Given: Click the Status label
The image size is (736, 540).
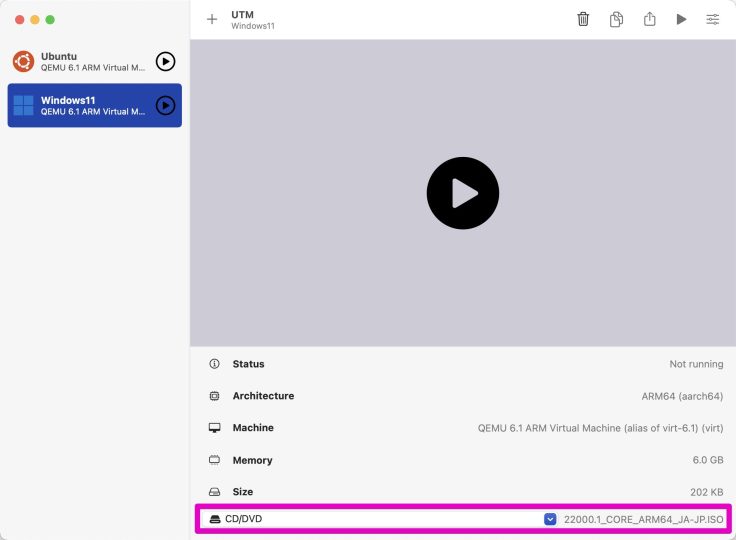Looking at the screenshot, I should pyautogui.click(x=248, y=364).
